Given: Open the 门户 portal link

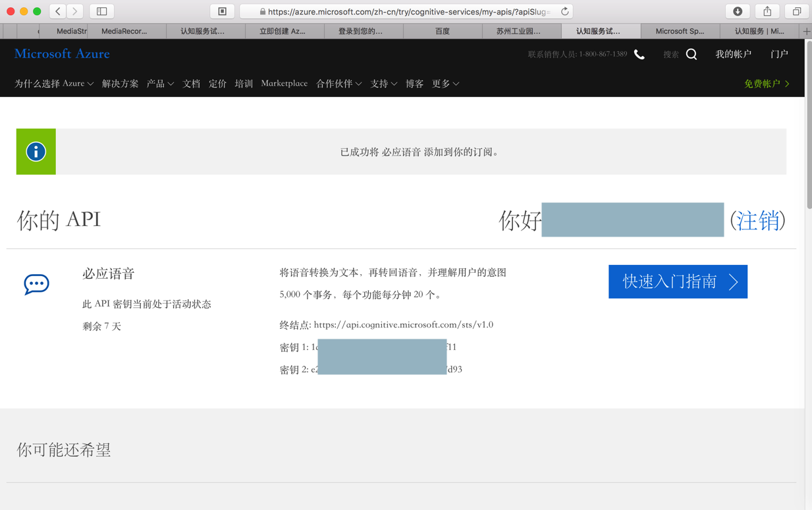Looking at the screenshot, I should pyautogui.click(x=779, y=54).
